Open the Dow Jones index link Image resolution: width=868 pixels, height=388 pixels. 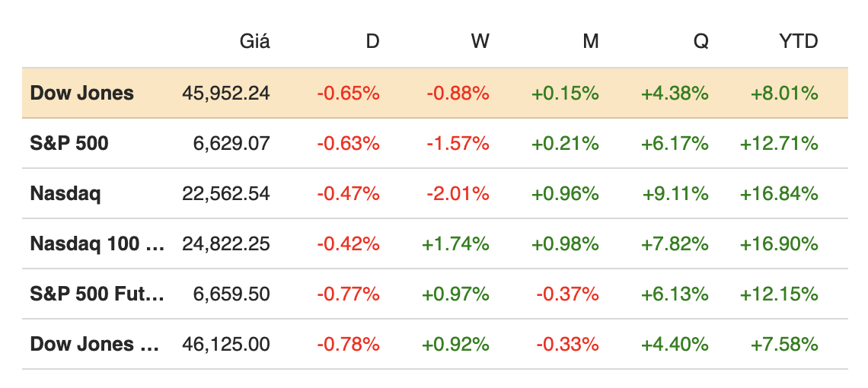[x=81, y=94]
